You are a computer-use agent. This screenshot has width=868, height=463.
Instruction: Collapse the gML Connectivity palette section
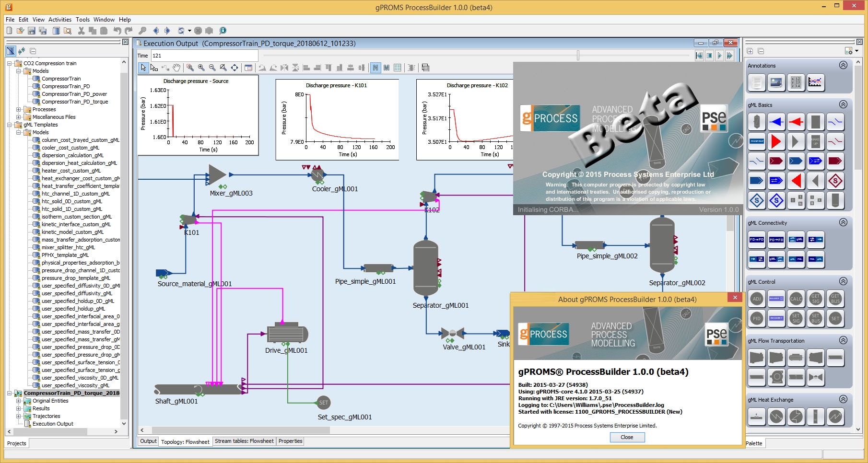tap(843, 222)
